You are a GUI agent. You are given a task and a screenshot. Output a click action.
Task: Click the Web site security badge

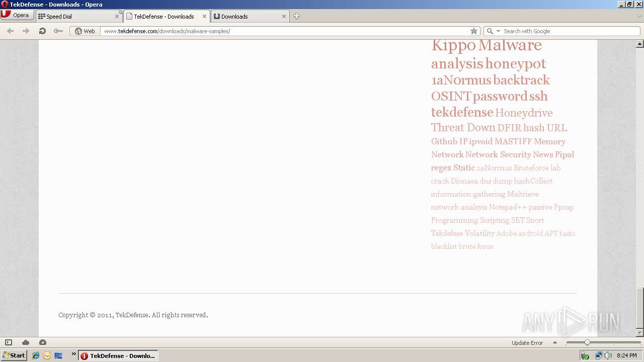tap(85, 31)
